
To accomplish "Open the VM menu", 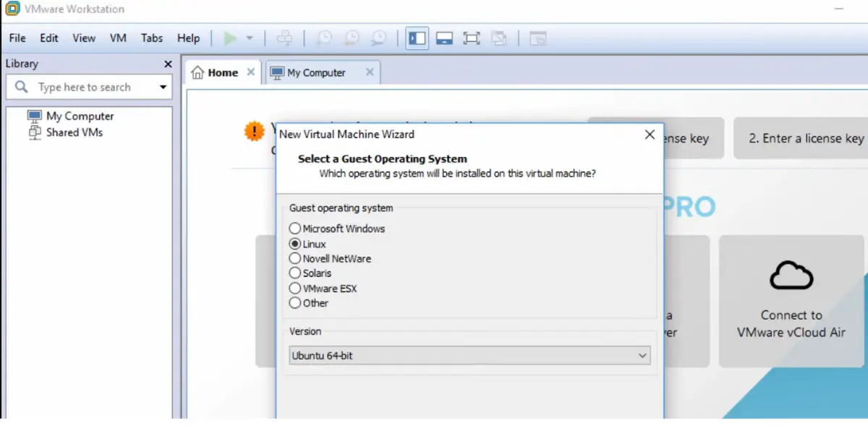I will 119,38.
